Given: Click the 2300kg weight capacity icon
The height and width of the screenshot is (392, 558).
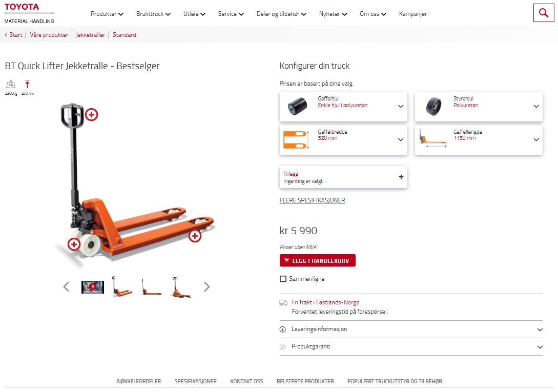Looking at the screenshot, I should tap(11, 88).
